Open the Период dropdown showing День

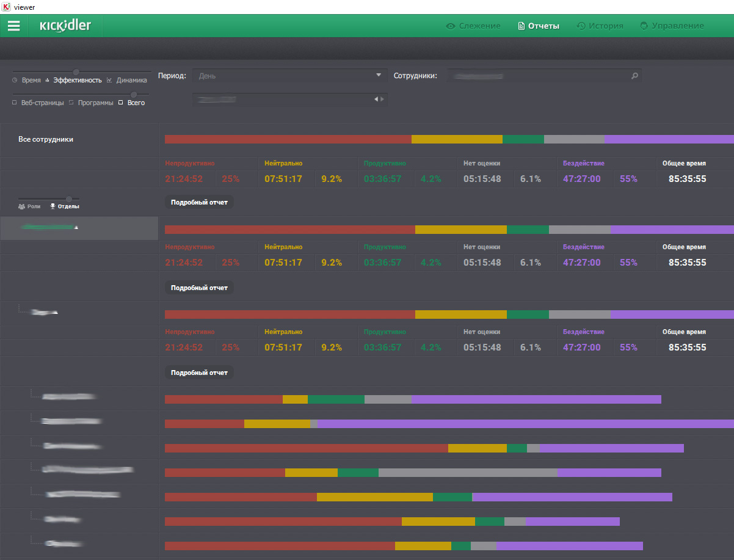coord(290,76)
